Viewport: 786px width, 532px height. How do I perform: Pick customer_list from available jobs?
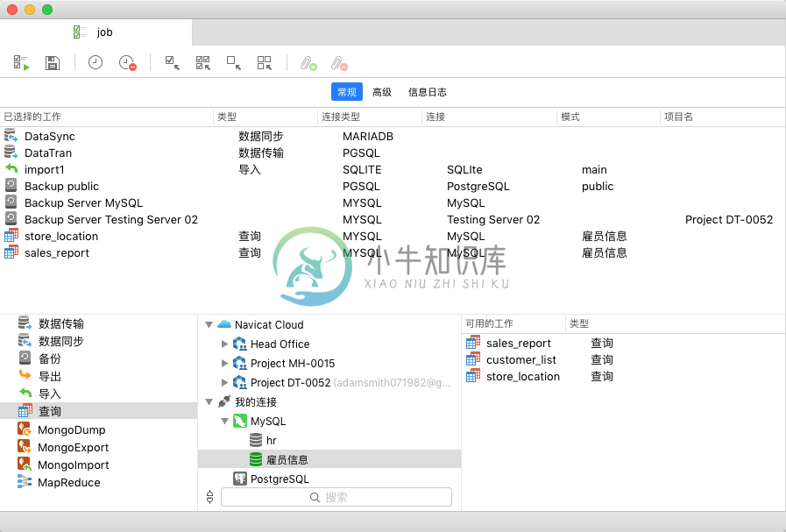(623, 359)
